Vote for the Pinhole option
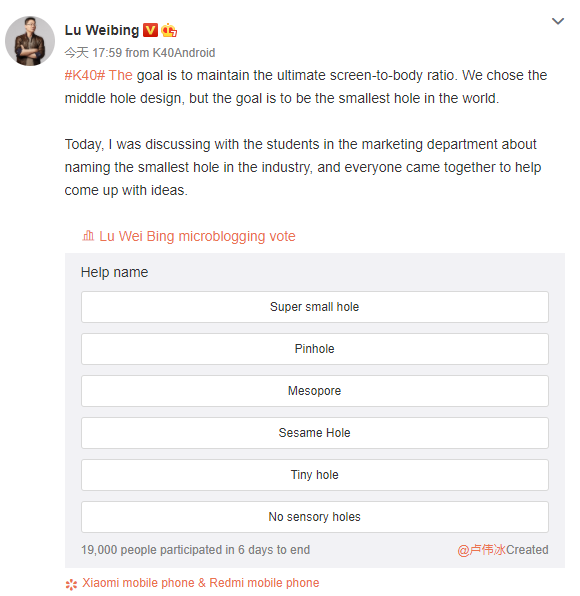 [x=315, y=349]
